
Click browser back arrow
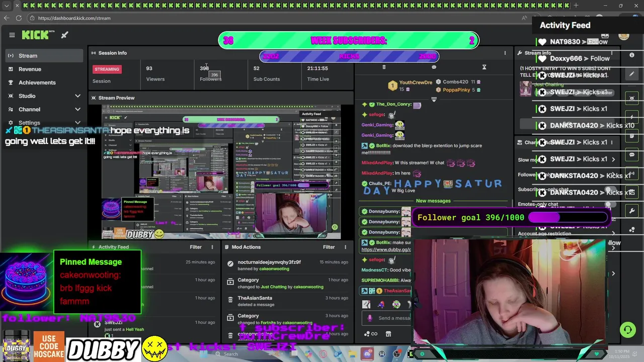[6, 18]
